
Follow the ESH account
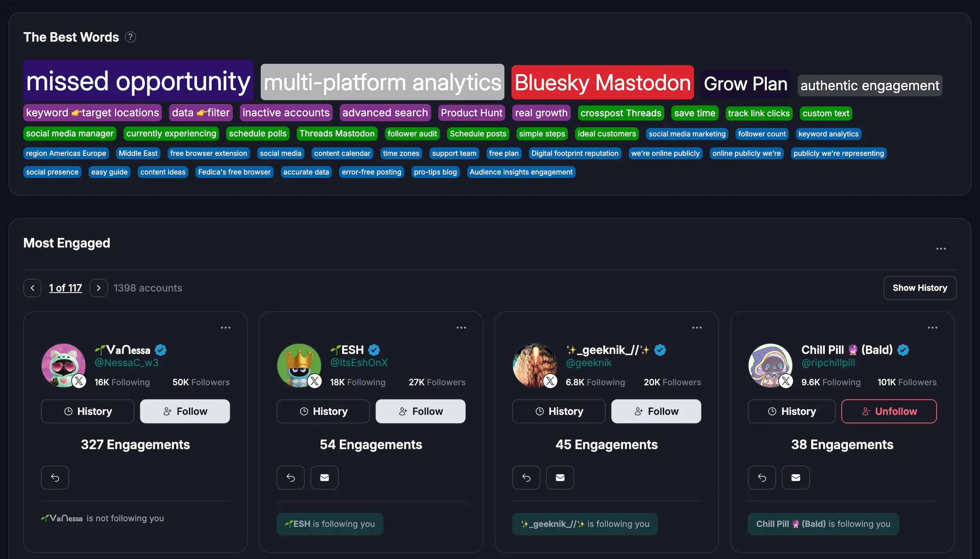[x=420, y=411]
